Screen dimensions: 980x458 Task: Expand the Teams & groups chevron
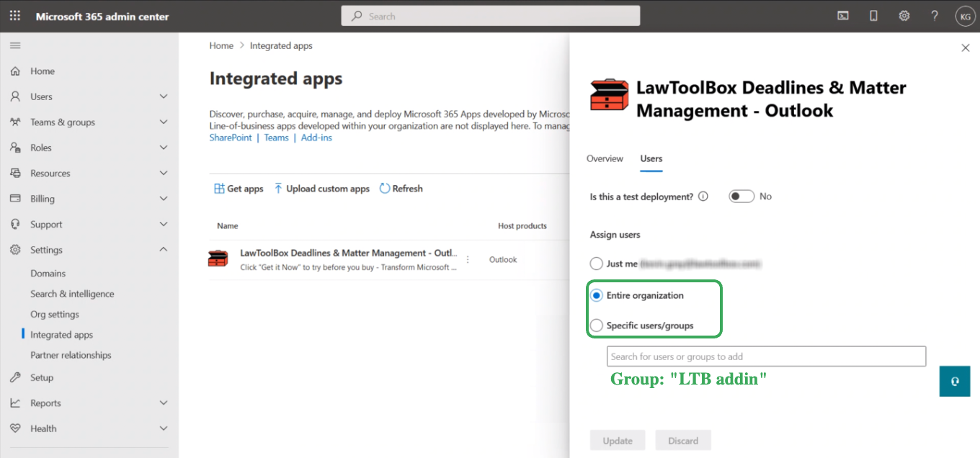(x=164, y=122)
